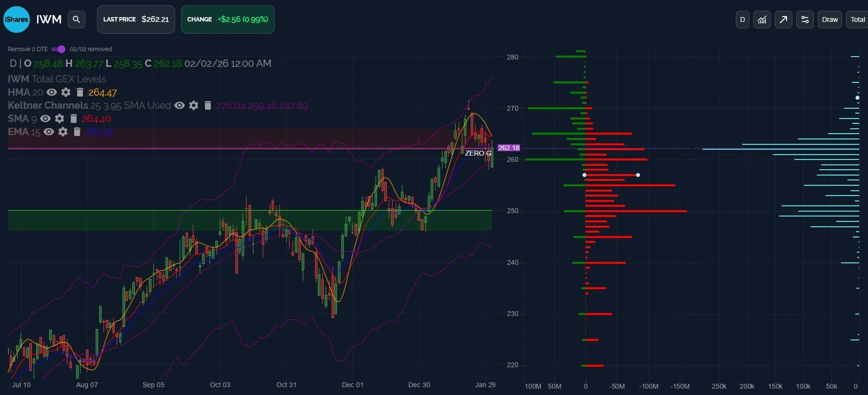Screen dimensions: 868x395
Task: Click the Aug 07 date label
Action: click(87, 385)
